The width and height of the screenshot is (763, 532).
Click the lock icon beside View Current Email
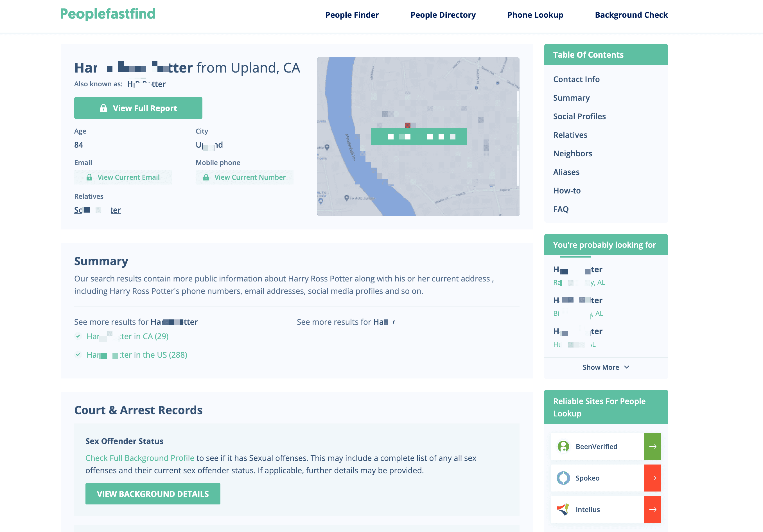(x=89, y=177)
